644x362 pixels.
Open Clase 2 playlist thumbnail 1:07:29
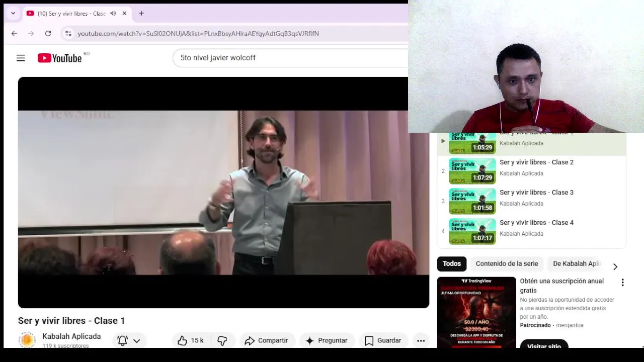point(472,171)
